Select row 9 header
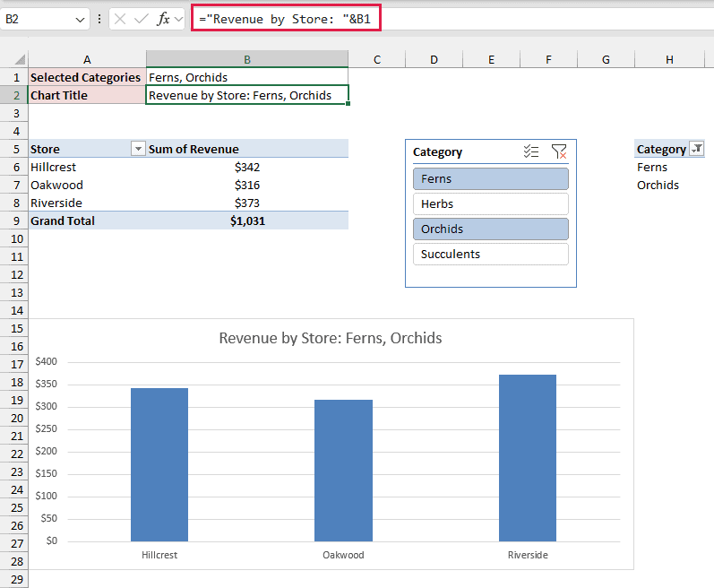This screenshot has width=714, height=588. (14, 220)
